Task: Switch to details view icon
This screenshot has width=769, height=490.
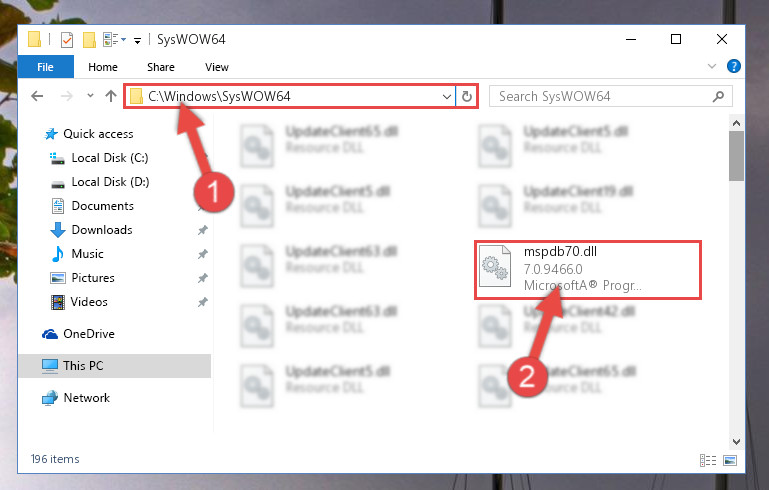Action: point(708,461)
